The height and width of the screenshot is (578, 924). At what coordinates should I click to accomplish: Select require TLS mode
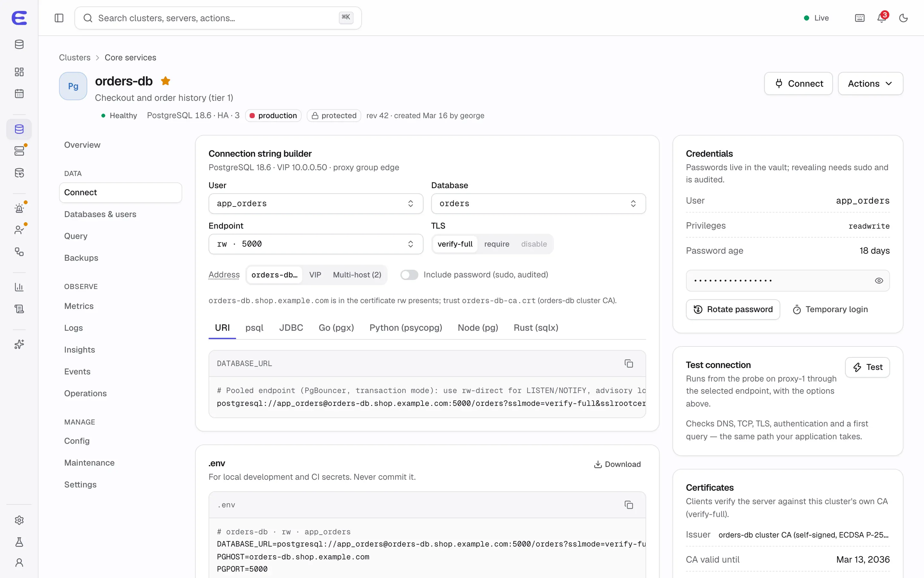pyautogui.click(x=496, y=244)
